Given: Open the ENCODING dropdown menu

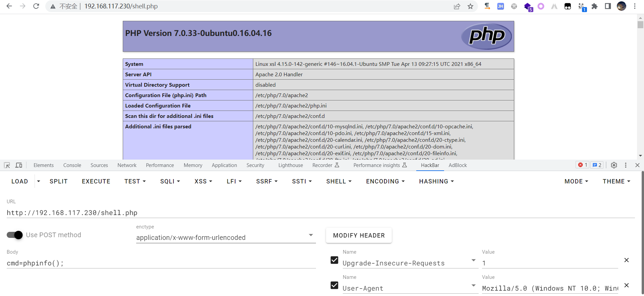Looking at the screenshot, I should tap(385, 181).
